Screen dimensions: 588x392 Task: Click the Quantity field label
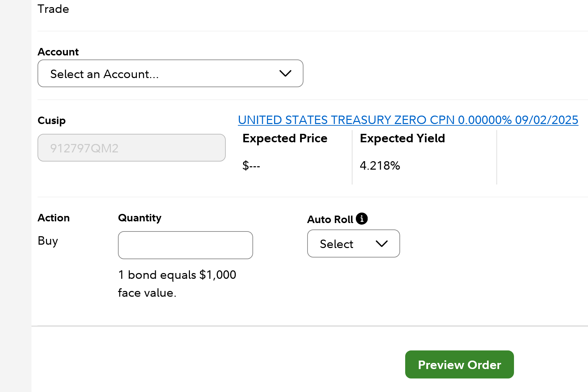(140, 218)
